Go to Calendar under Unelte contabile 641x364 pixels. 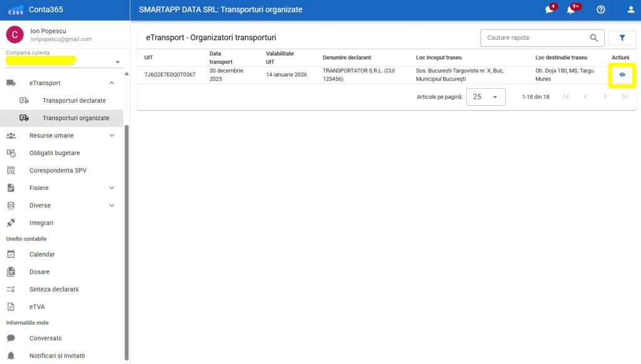pos(42,255)
